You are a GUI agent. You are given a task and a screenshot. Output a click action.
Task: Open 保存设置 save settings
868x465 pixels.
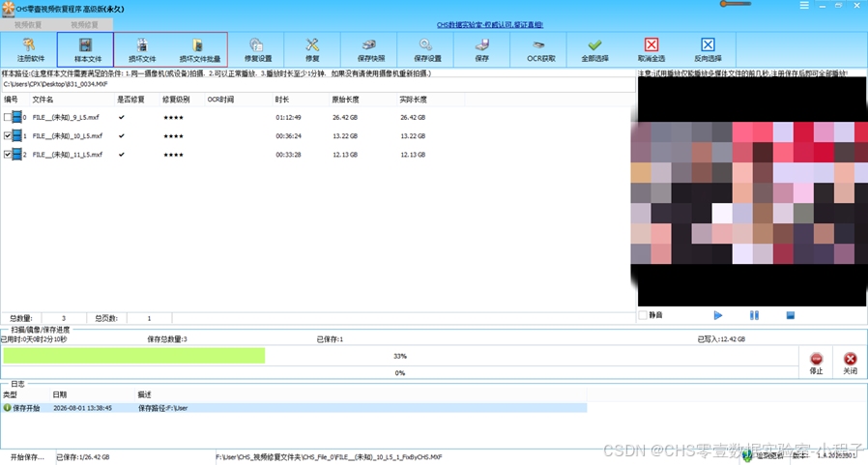(x=427, y=50)
